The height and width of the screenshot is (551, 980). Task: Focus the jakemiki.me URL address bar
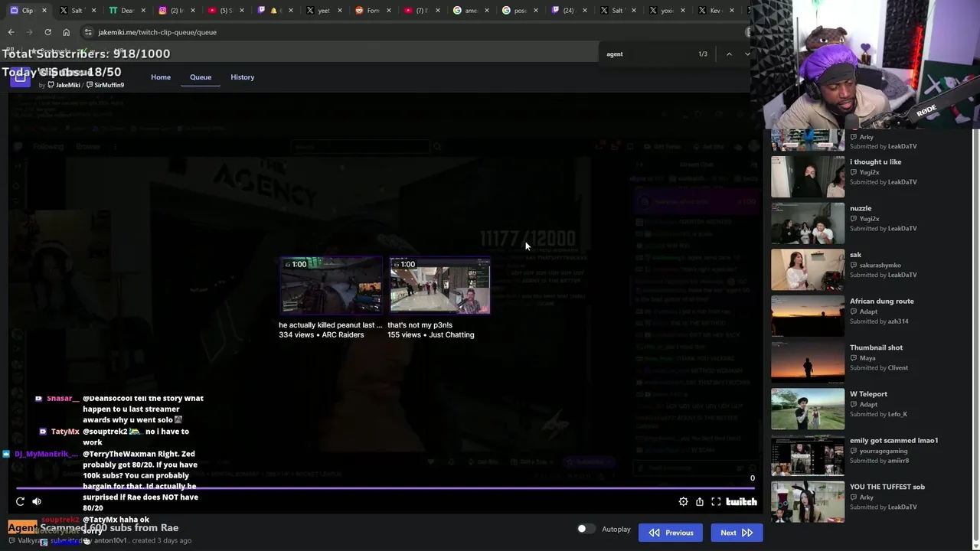point(413,32)
